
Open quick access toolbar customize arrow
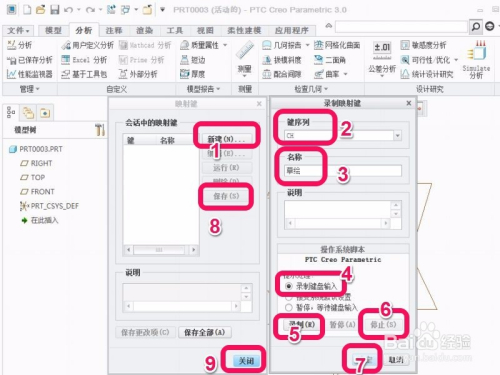tap(162, 10)
